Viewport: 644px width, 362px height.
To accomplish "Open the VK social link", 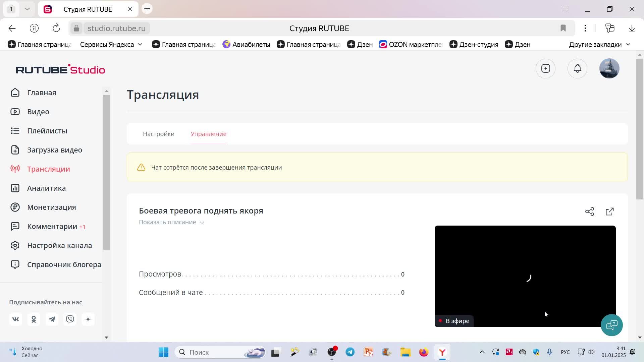I will [15, 319].
